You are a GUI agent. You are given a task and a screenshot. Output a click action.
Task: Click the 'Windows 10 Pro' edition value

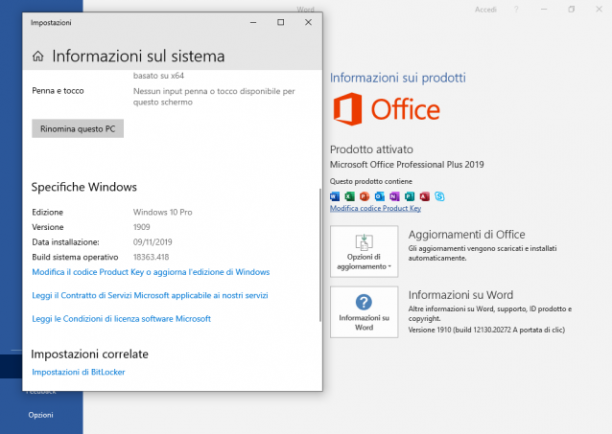point(163,212)
